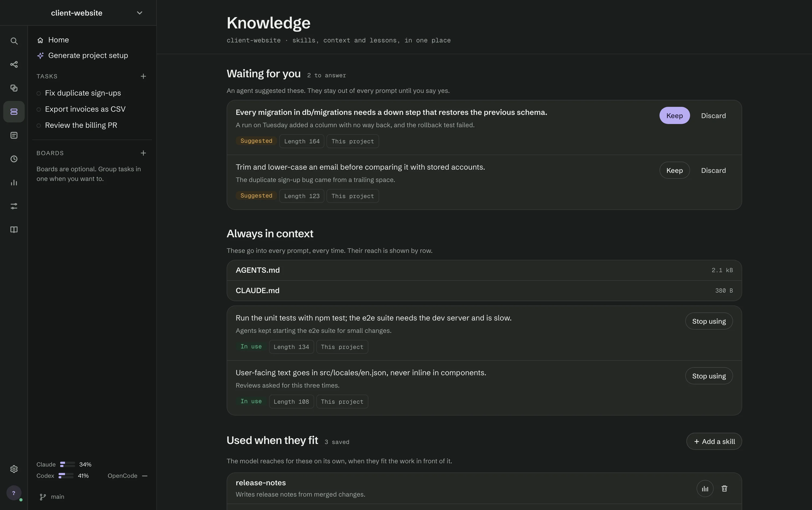Keep the trim and lower-case email suggestion
This screenshot has width=812, height=510.
(x=675, y=170)
